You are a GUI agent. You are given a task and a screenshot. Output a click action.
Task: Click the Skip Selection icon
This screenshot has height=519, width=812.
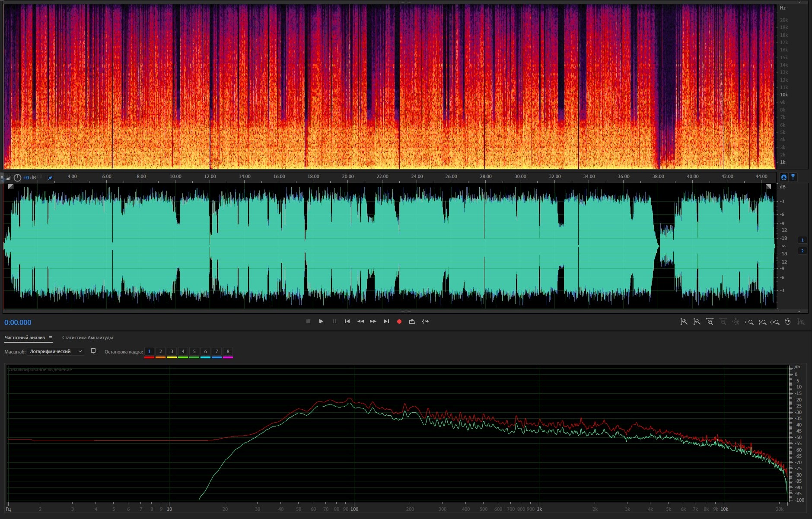click(x=425, y=322)
